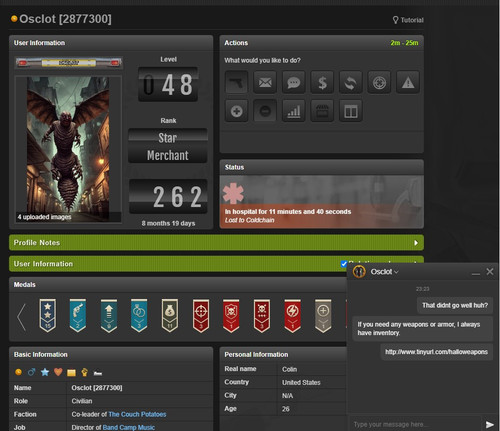The height and width of the screenshot is (431, 500).
Task: Close the Osclot chat window
Action: (490, 272)
